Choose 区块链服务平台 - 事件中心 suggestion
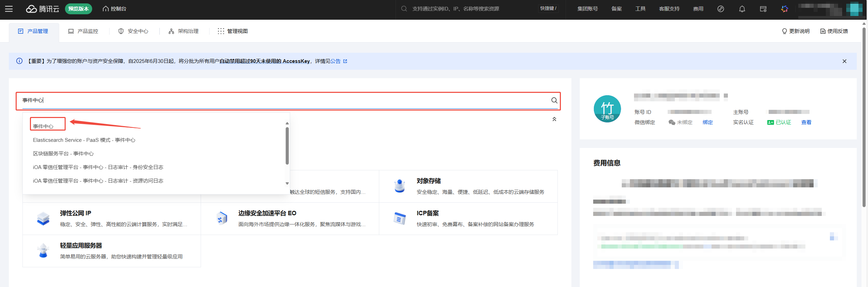Image resolution: width=868 pixels, height=287 pixels. [63, 154]
